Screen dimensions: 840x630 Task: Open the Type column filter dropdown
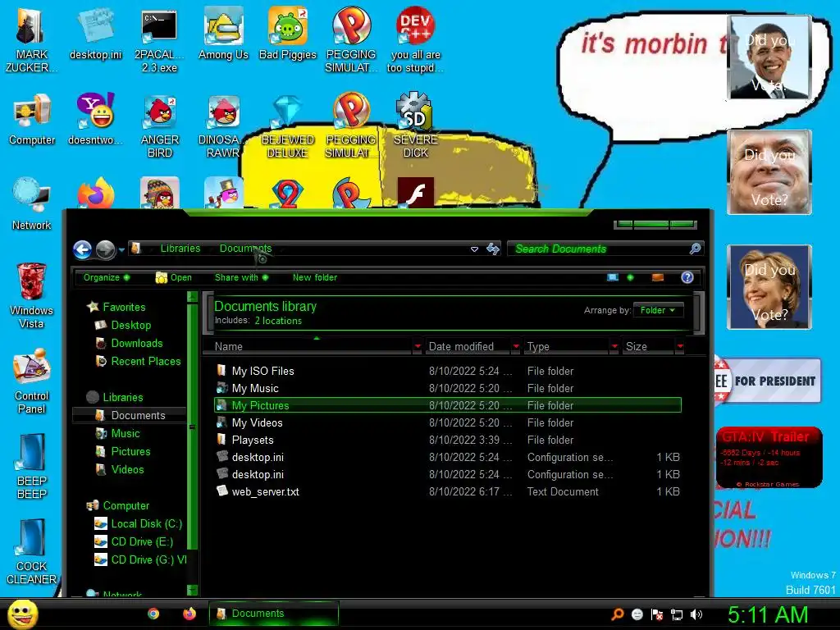tap(614, 346)
